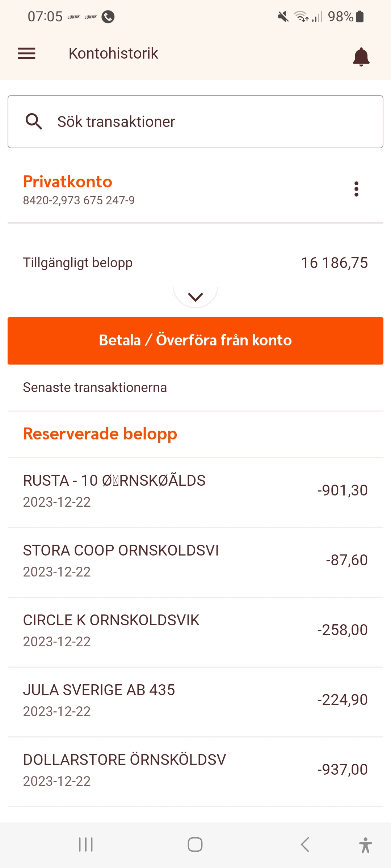The image size is (391, 868).
Task: Open the hamburger navigation menu
Action: 27,54
